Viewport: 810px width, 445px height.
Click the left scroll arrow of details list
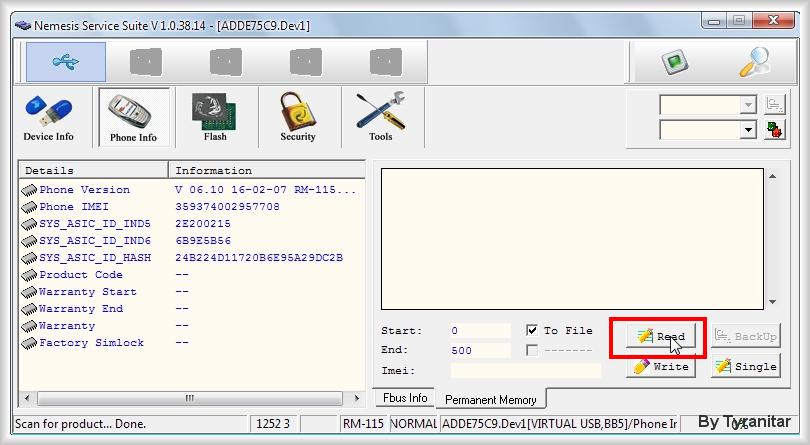coord(27,398)
